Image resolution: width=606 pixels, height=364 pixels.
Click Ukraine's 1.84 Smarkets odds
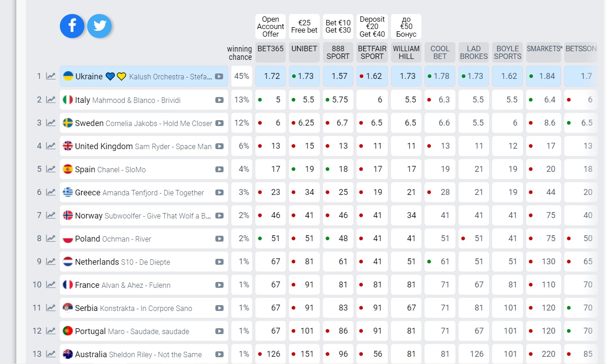(x=543, y=76)
